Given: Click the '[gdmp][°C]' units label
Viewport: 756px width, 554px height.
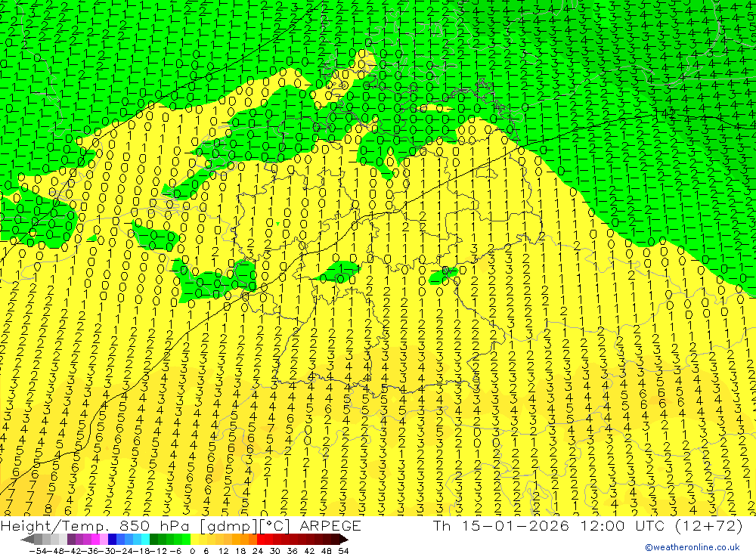Looking at the screenshot, I should (x=246, y=525).
